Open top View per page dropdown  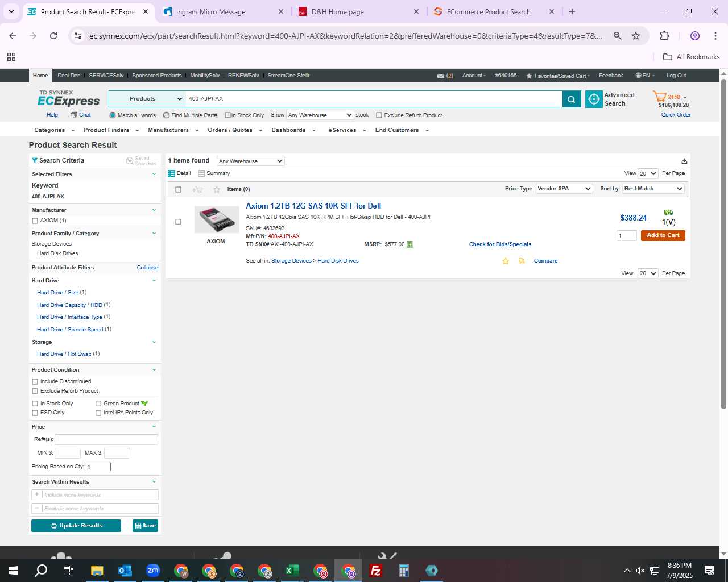(648, 173)
